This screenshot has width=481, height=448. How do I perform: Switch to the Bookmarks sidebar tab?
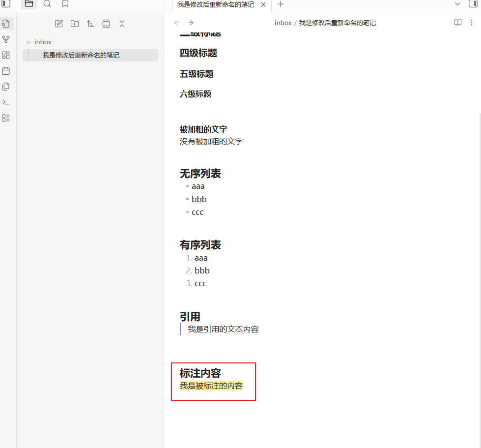pos(65,4)
